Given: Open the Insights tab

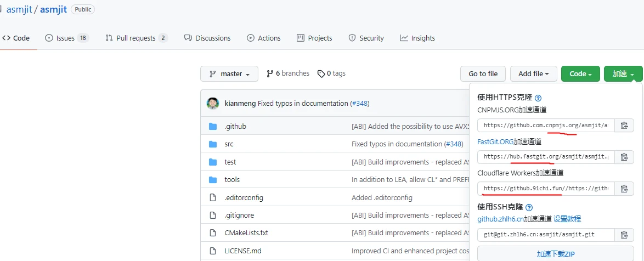Looking at the screenshot, I should click(417, 38).
